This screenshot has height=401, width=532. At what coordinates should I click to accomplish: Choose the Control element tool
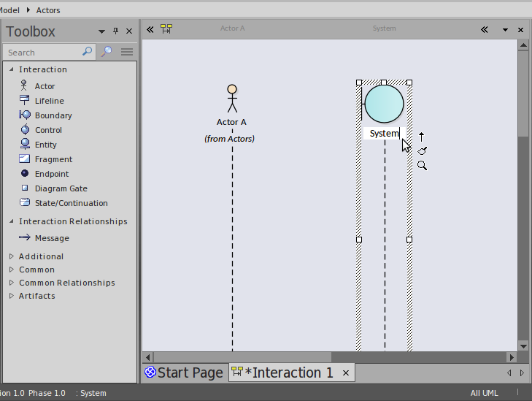(48, 130)
